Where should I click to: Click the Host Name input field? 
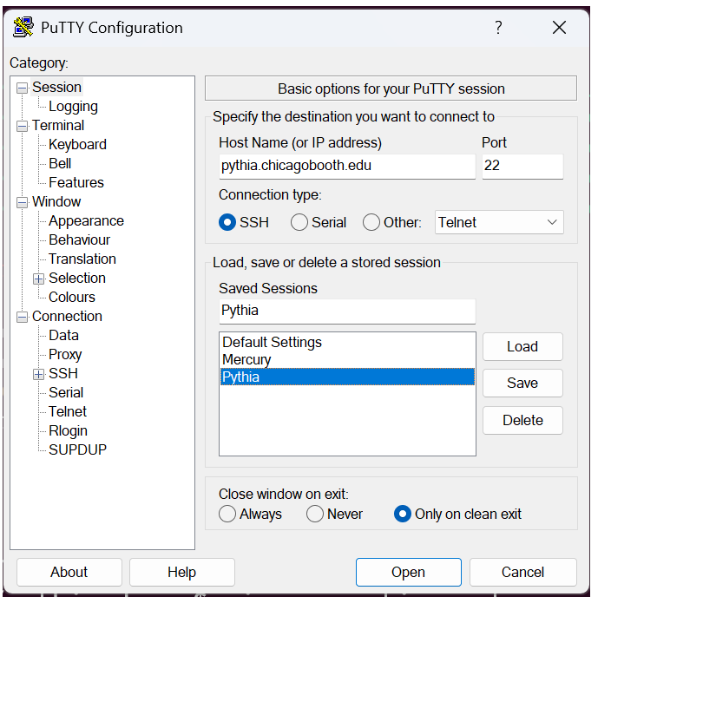[x=347, y=167]
